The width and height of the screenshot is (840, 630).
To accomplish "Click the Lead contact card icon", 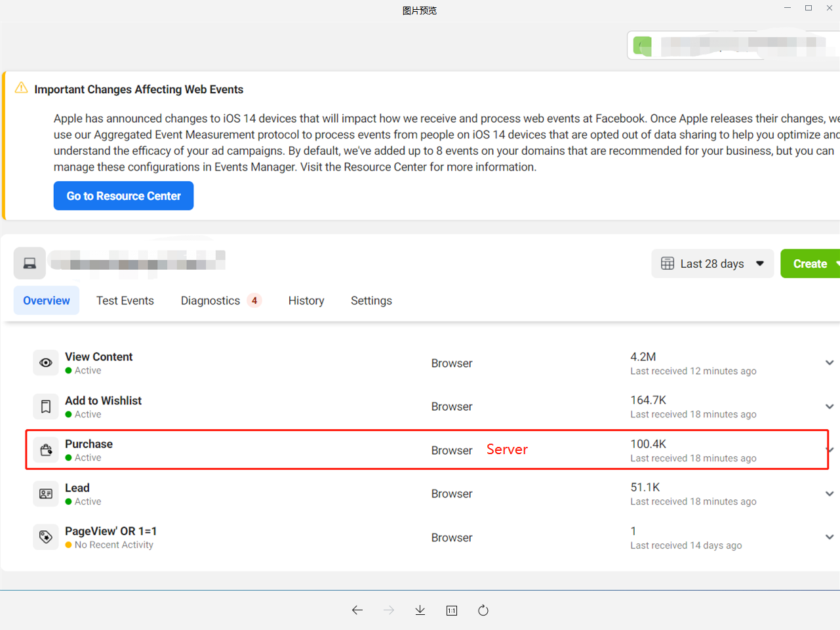I will click(46, 494).
